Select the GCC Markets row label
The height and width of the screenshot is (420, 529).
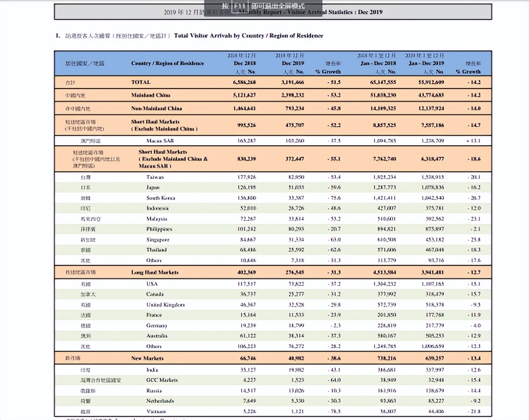162,380
